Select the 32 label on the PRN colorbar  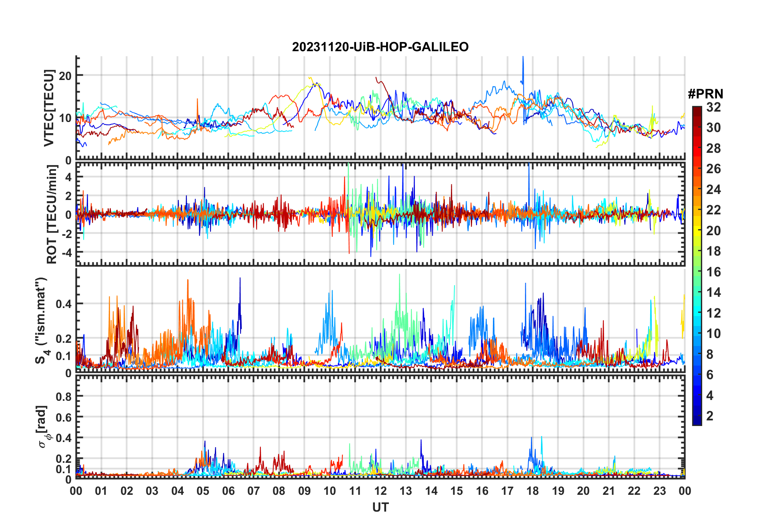coord(713,107)
